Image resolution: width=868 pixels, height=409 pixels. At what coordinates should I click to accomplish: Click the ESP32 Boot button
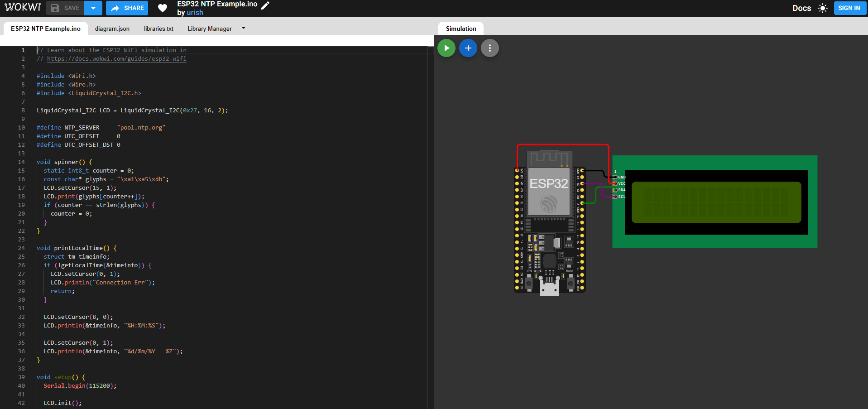click(x=571, y=284)
